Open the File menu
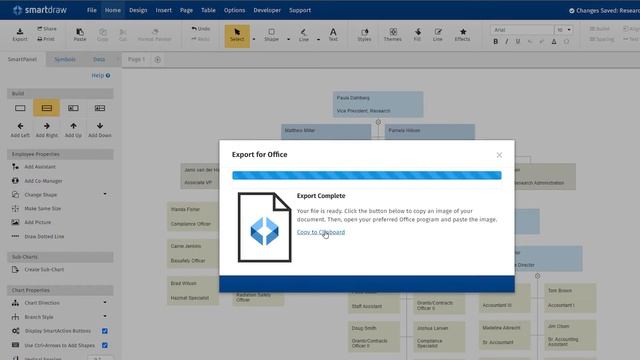Image resolution: width=640 pixels, height=360 pixels. pos(92,10)
